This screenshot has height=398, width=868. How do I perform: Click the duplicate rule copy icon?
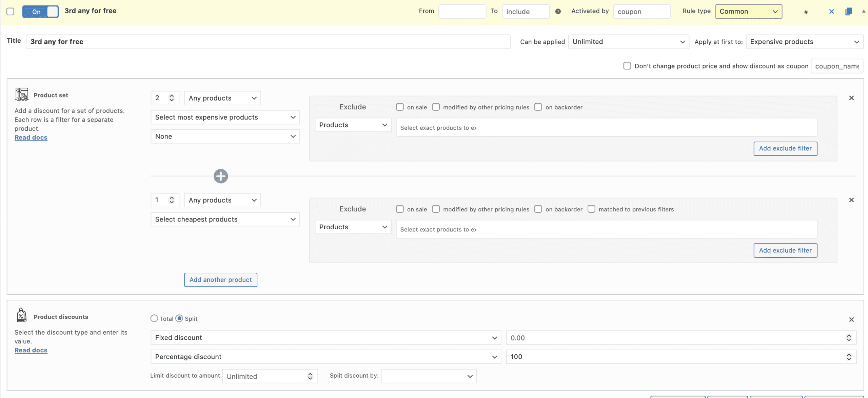point(848,12)
